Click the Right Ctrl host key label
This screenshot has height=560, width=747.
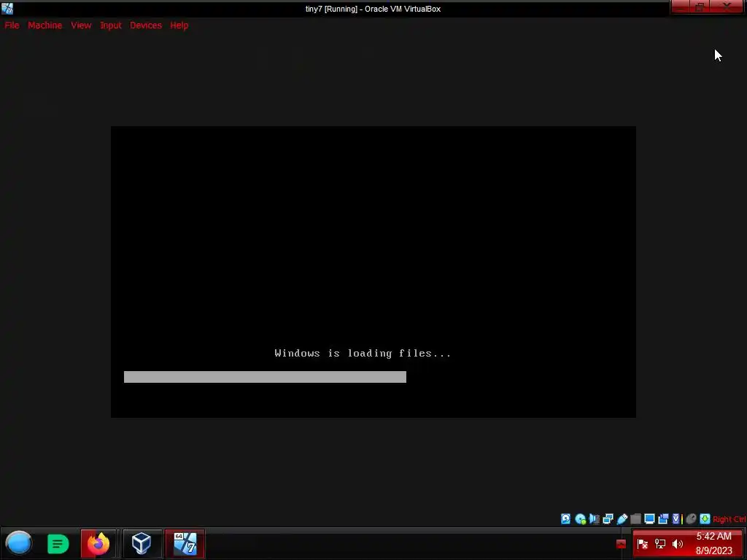click(x=729, y=519)
